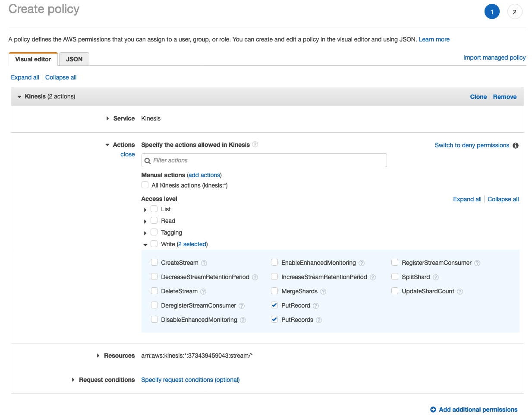Click the info icon next to Switch to deny permissions

pyautogui.click(x=516, y=146)
